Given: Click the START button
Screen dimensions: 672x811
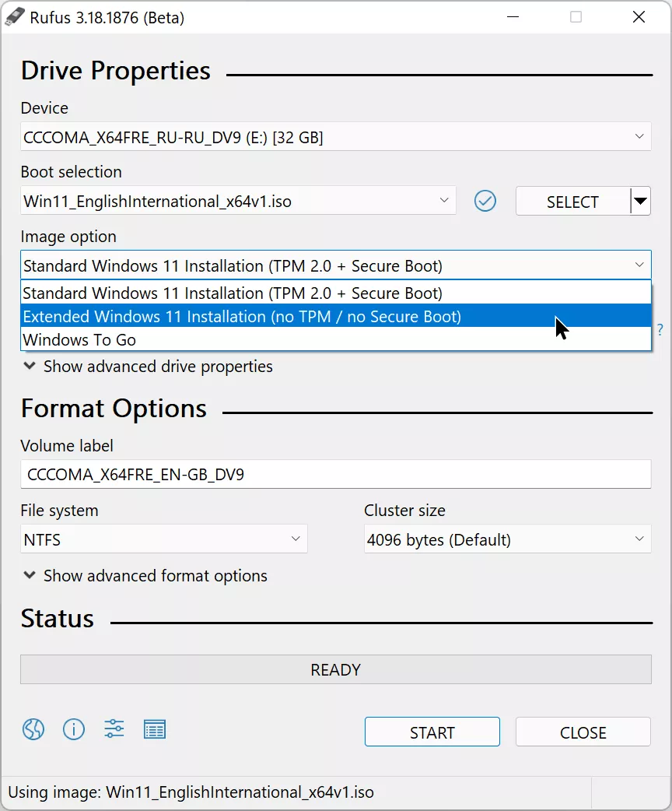Looking at the screenshot, I should [432, 732].
